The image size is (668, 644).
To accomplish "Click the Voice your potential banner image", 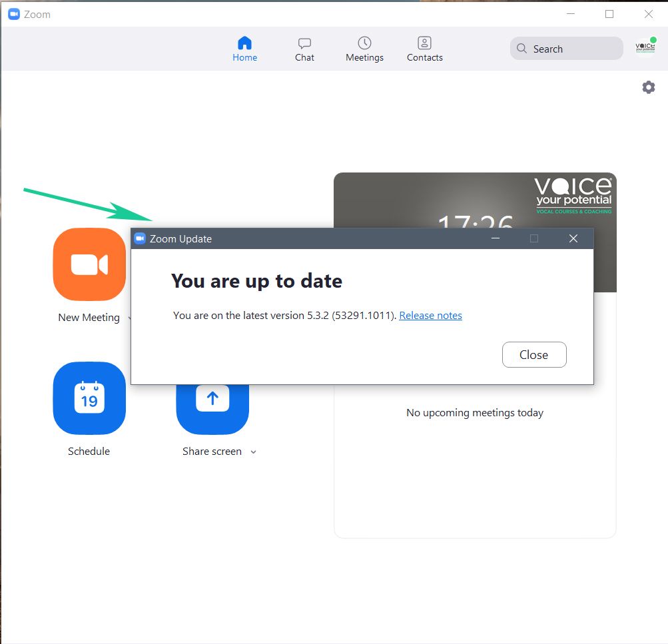I will point(475,200).
